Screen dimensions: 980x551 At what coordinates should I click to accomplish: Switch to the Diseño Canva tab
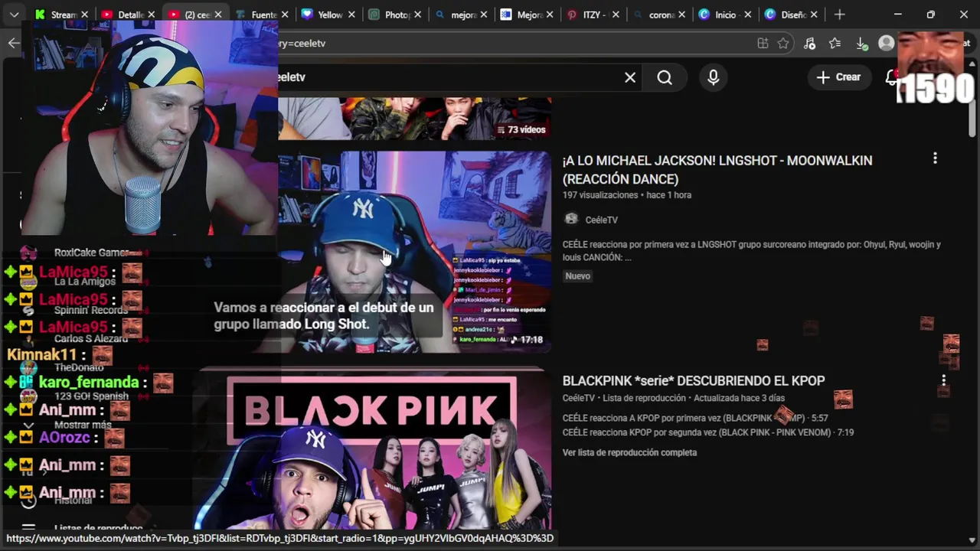(x=790, y=15)
